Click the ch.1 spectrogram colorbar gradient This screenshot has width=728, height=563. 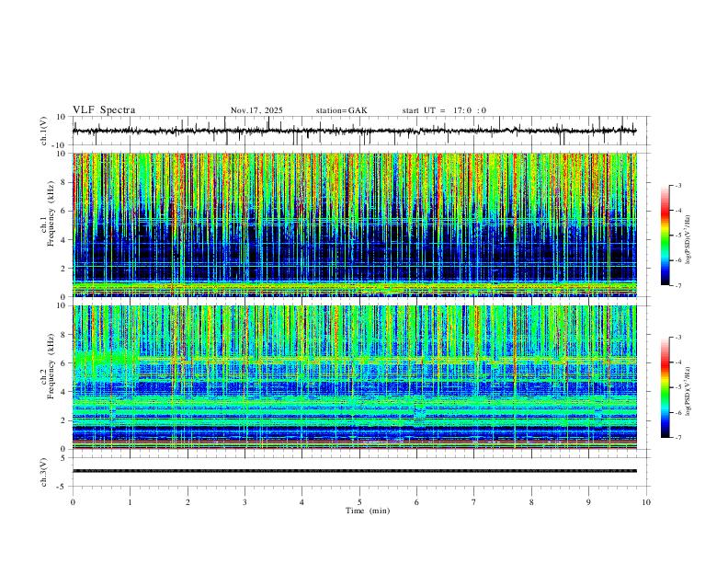click(x=665, y=235)
